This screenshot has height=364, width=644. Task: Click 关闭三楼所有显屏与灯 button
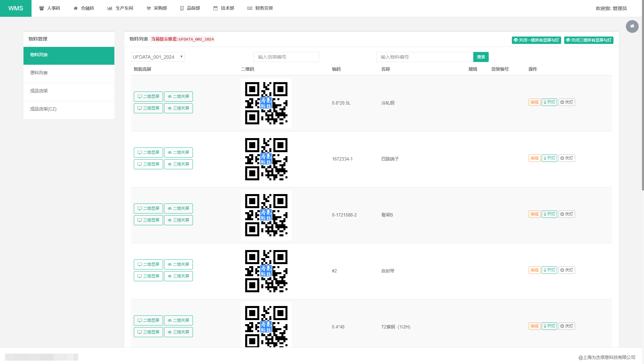[589, 40]
